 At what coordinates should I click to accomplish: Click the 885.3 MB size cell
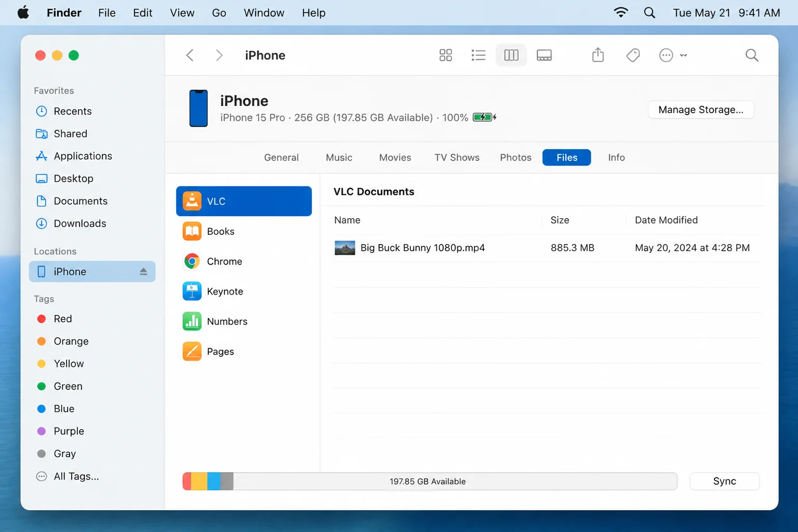click(x=572, y=248)
